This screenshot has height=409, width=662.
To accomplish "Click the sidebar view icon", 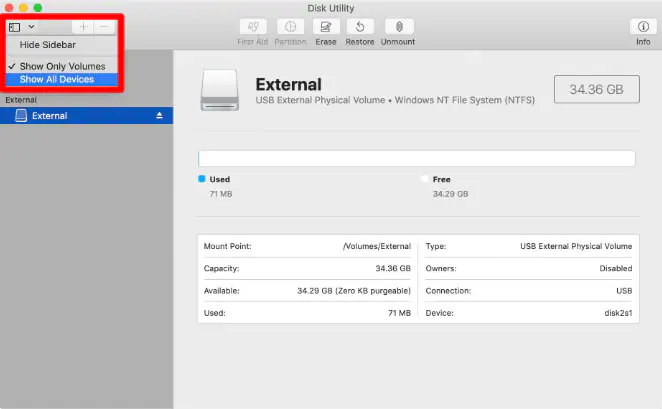I will tap(15, 27).
